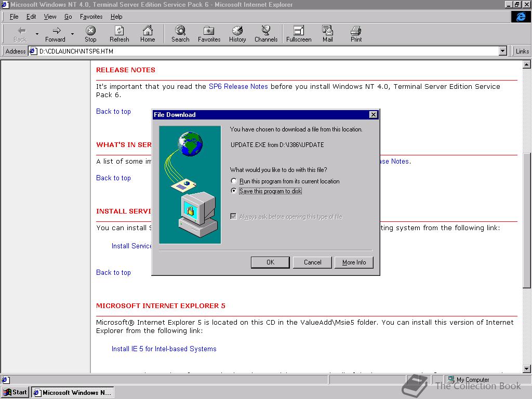This screenshot has width=532, height=399.
Task: Click UPDATE.EXE from D:\I386\UPDATE text
Action: click(x=277, y=145)
